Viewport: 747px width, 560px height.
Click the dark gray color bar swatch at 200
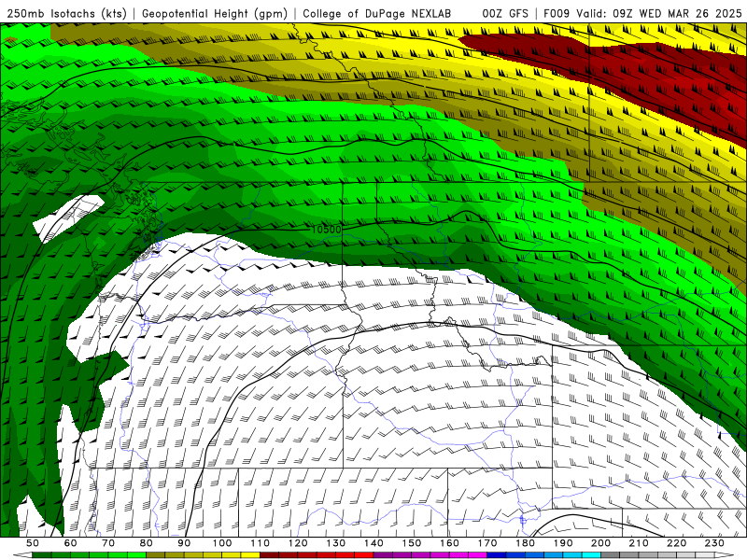click(x=611, y=555)
